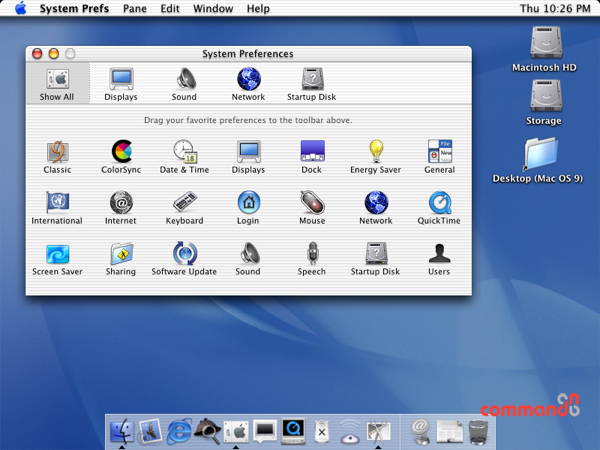Click the menu bar clock
The width and height of the screenshot is (600, 450).
tap(555, 8)
